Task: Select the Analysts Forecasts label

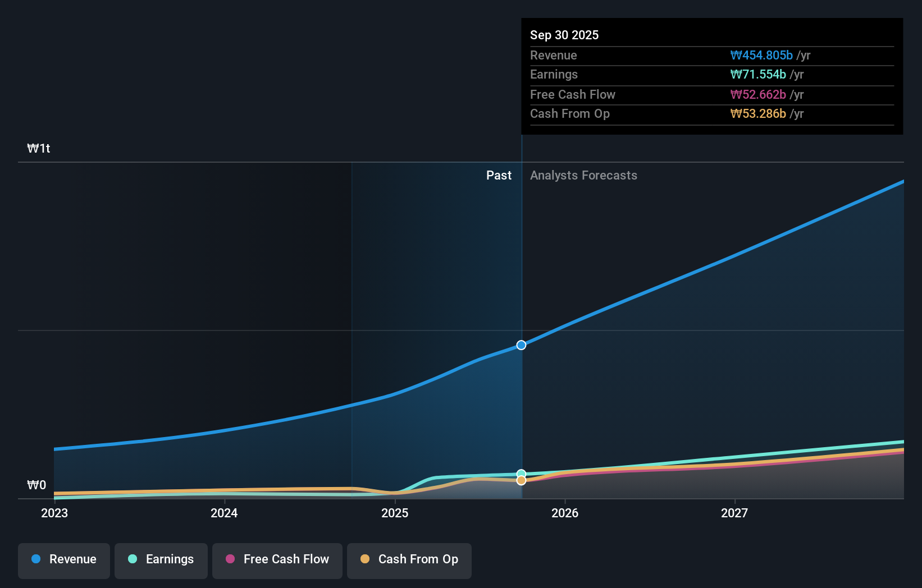Action: 584,175
